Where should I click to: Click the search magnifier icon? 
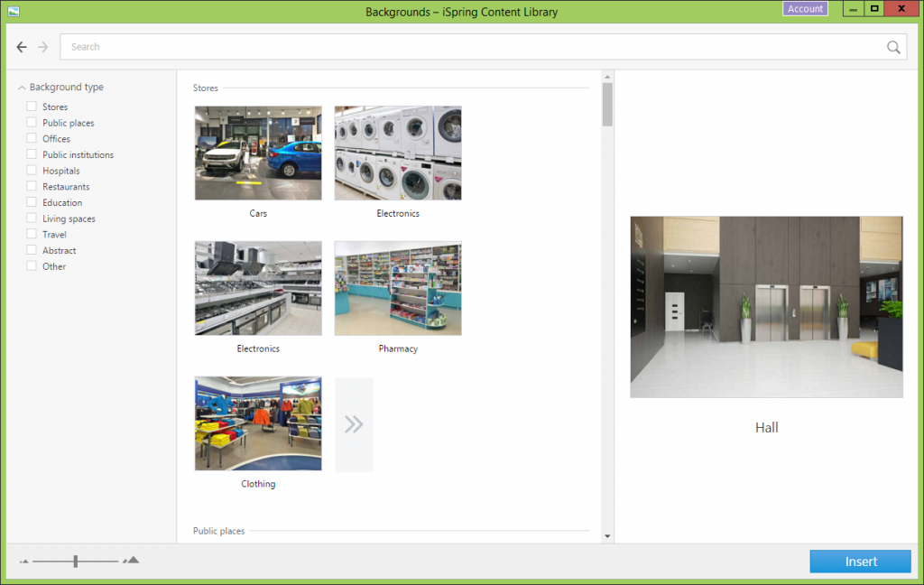(892, 46)
